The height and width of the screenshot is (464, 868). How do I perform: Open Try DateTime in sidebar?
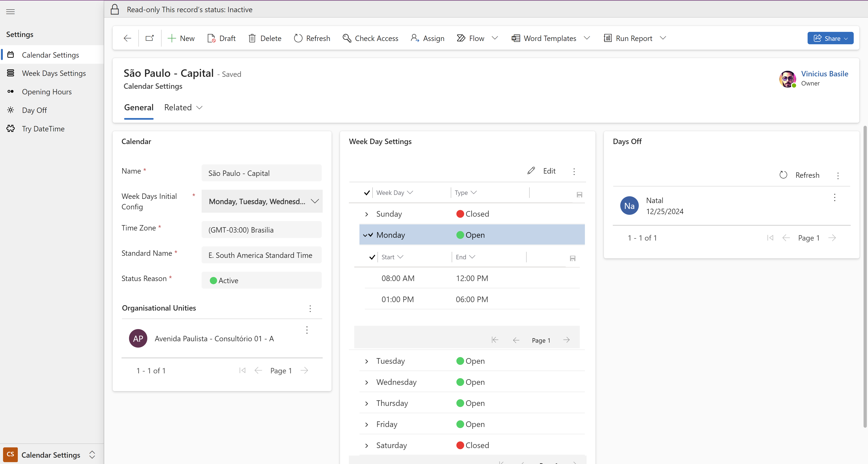(x=43, y=129)
